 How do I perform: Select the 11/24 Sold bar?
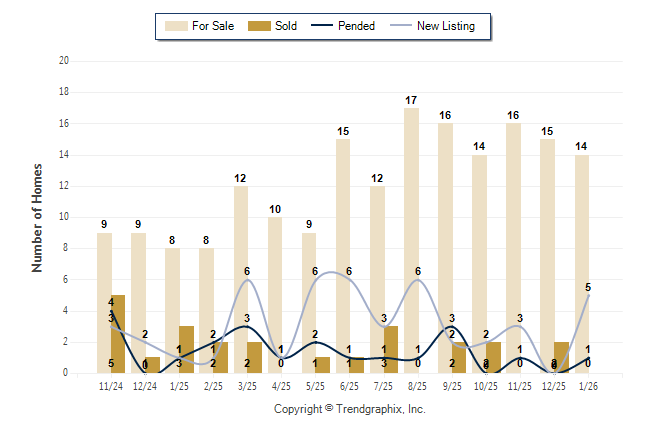click(118, 334)
